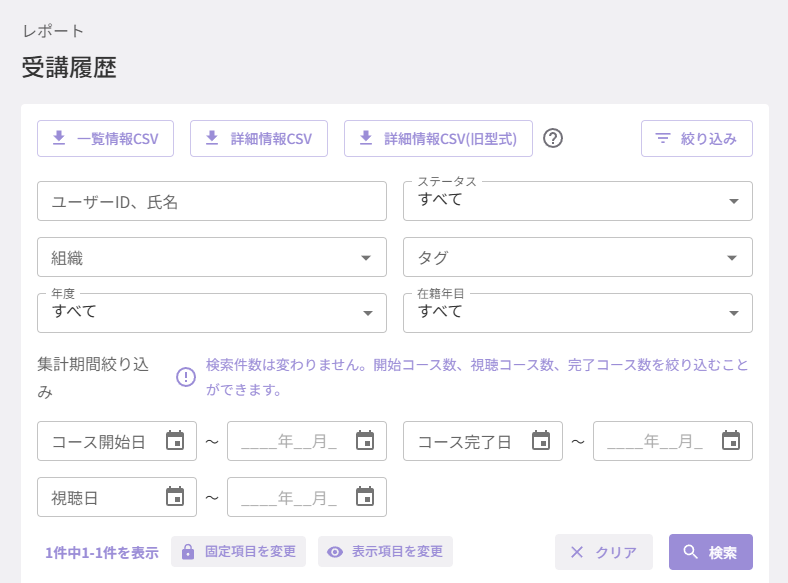Open the help question mark icon
Viewport: 788px width, 583px height.
[x=553, y=138]
